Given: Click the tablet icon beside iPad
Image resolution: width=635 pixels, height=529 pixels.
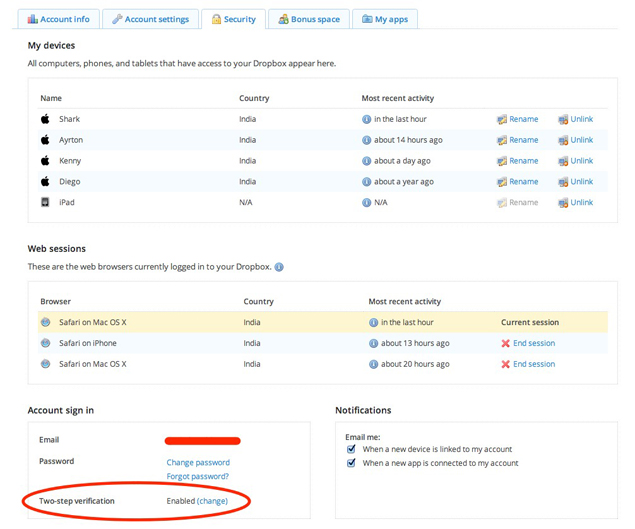Looking at the screenshot, I should (x=45, y=202).
